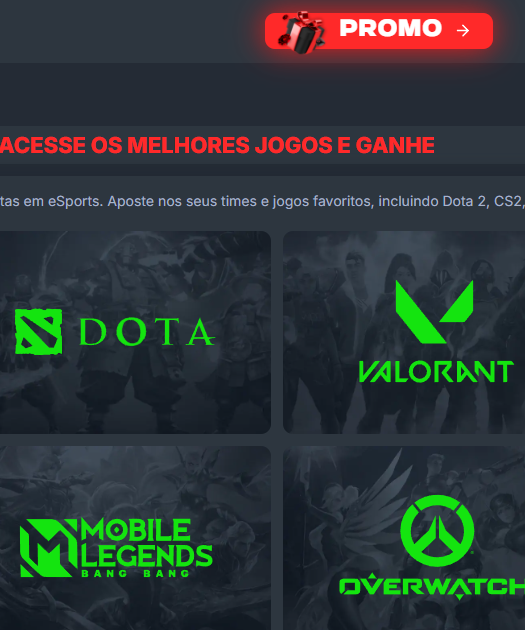The width and height of the screenshot is (525, 630).
Task: Click the ACESSE OS MELHORES JOGOS heading
Action: pyautogui.click(x=217, y=145)
